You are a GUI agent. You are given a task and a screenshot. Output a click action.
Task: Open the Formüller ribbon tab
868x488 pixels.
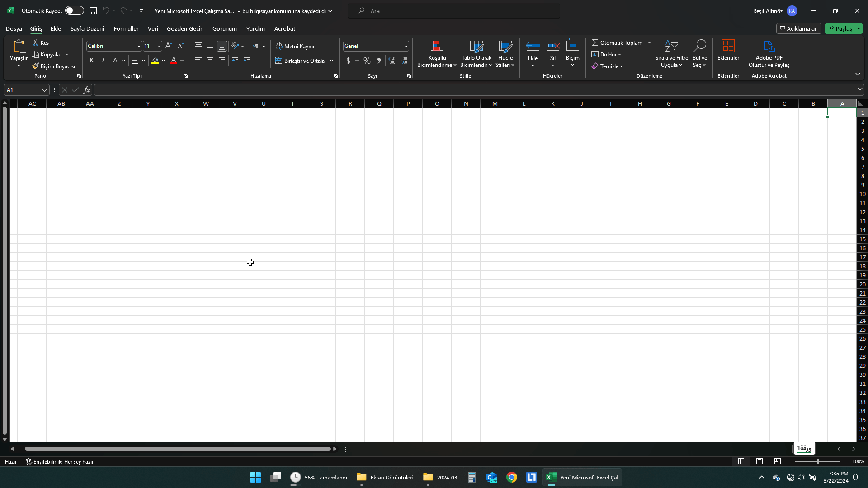126,28
